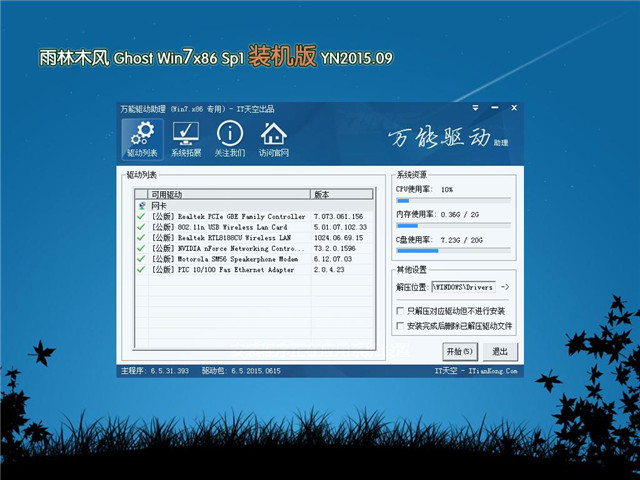Switch to 系统拓展 monitor tab
Viewport: 640px width, 480px height.
[186, 139]
